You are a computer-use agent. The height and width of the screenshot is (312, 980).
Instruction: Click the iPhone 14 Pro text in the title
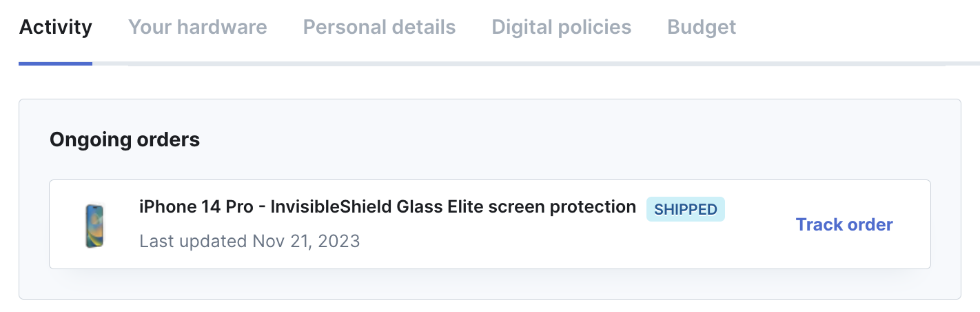pyautogui.click(x=196, y=206)
